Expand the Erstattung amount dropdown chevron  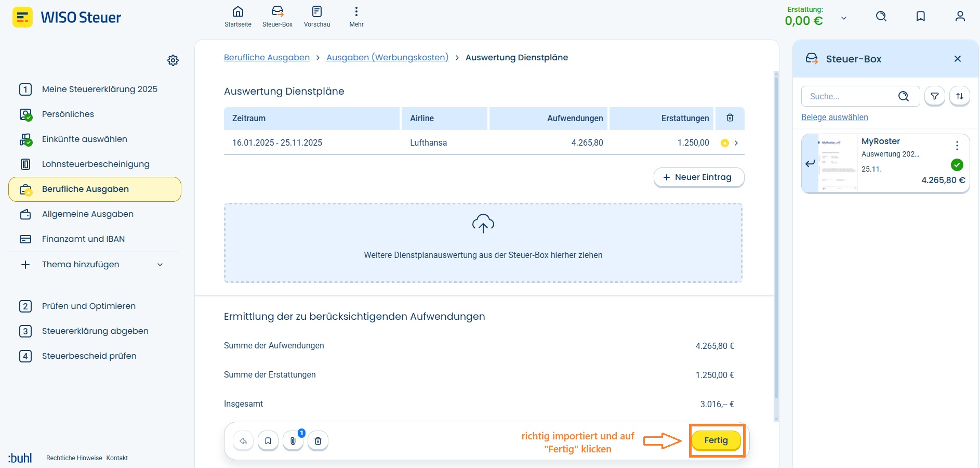pos(844,18)
